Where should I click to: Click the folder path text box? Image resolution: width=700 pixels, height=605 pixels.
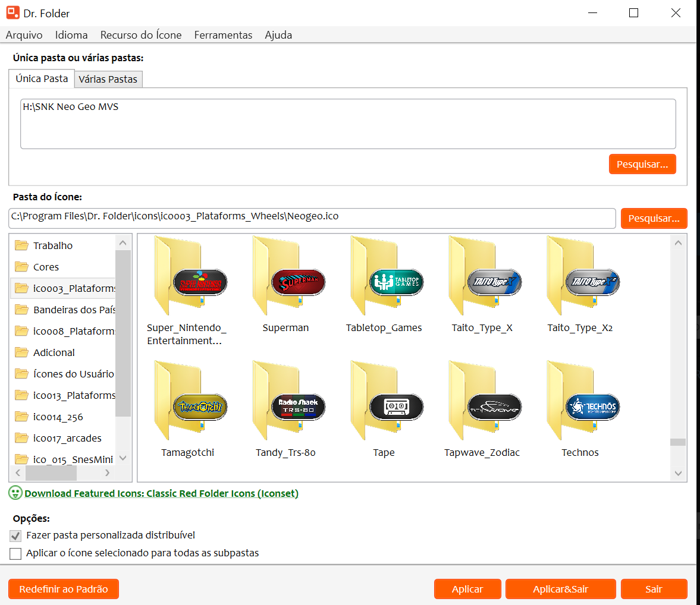[348, 124]
